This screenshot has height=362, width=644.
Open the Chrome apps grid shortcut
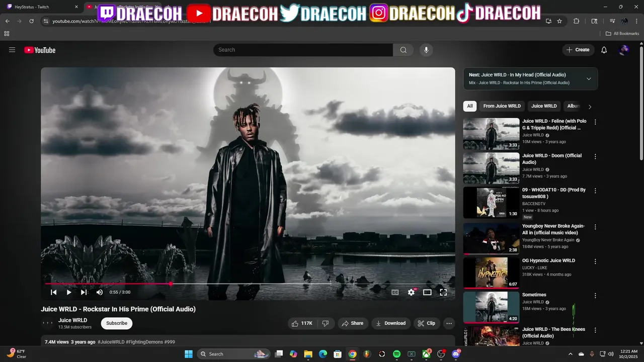pyautogui.click(x=7, y=34)
